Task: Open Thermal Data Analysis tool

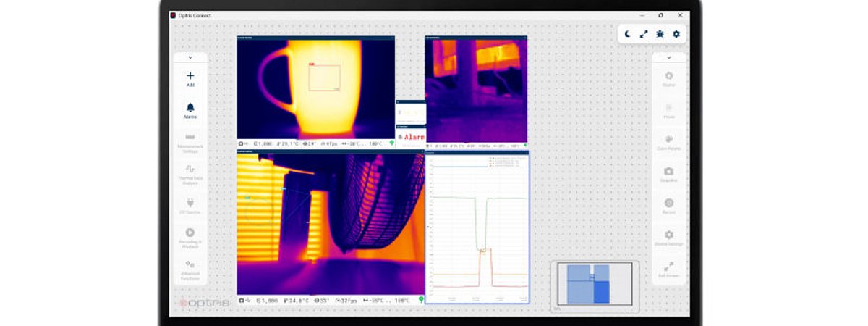Action: click(190, 173)
